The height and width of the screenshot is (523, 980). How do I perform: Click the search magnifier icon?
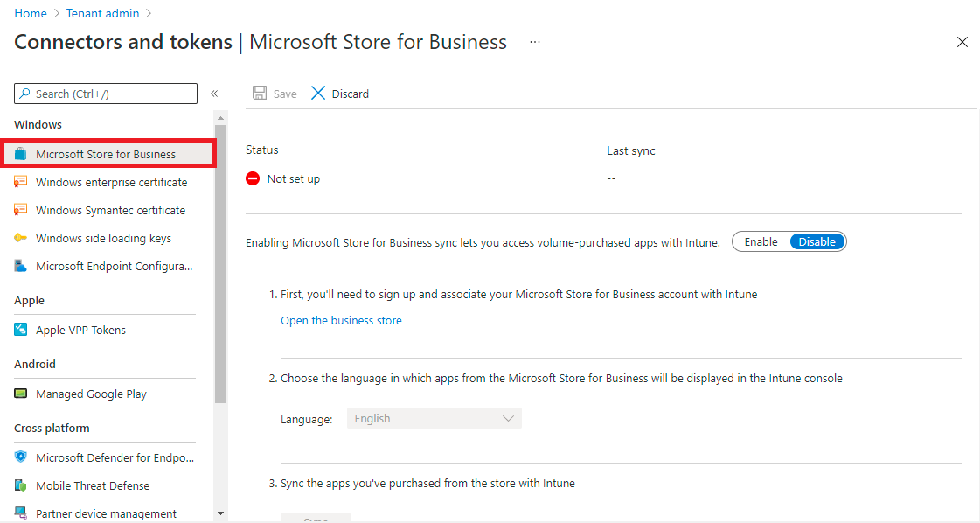point(25,94)
